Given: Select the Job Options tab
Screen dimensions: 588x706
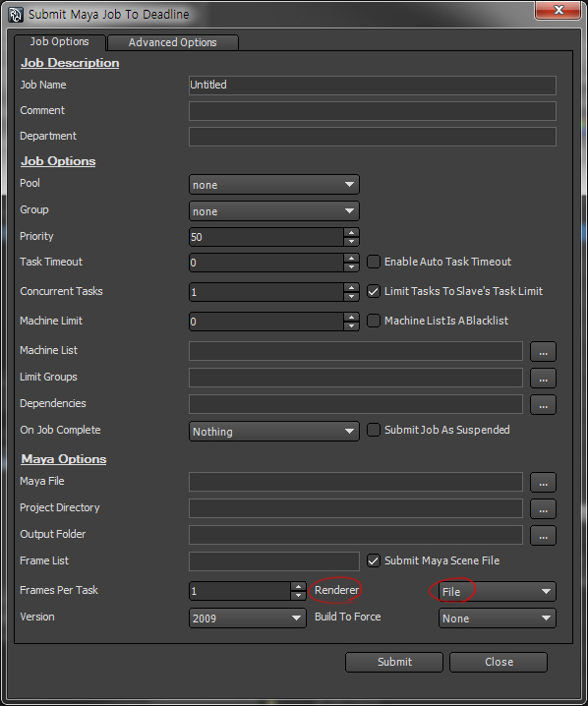Looking at the screenshot, I should tap(59, 41).
